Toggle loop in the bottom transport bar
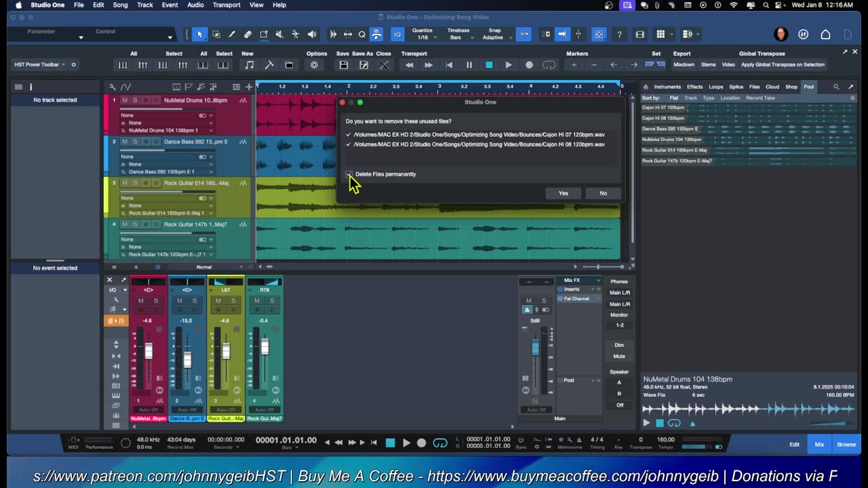 (x=440, y=443)
